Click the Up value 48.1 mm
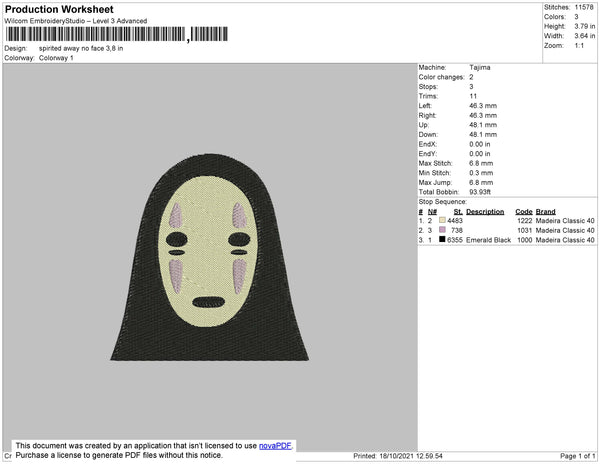 (483, 125)
